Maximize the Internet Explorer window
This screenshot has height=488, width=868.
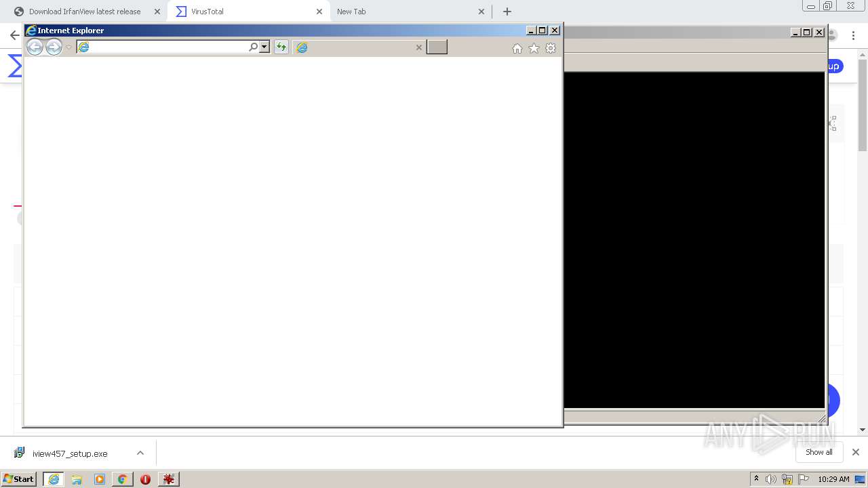(542, 30)
